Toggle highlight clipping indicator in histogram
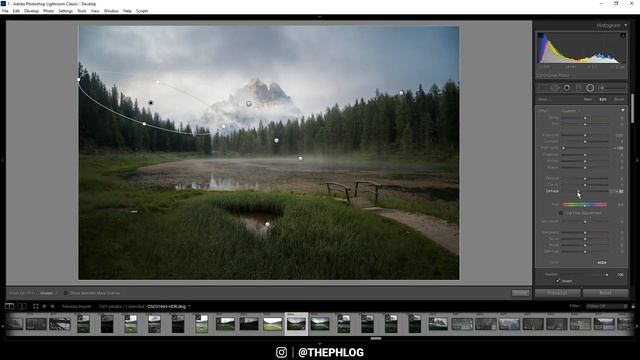640x360 pixels. (x=623, y=36)
